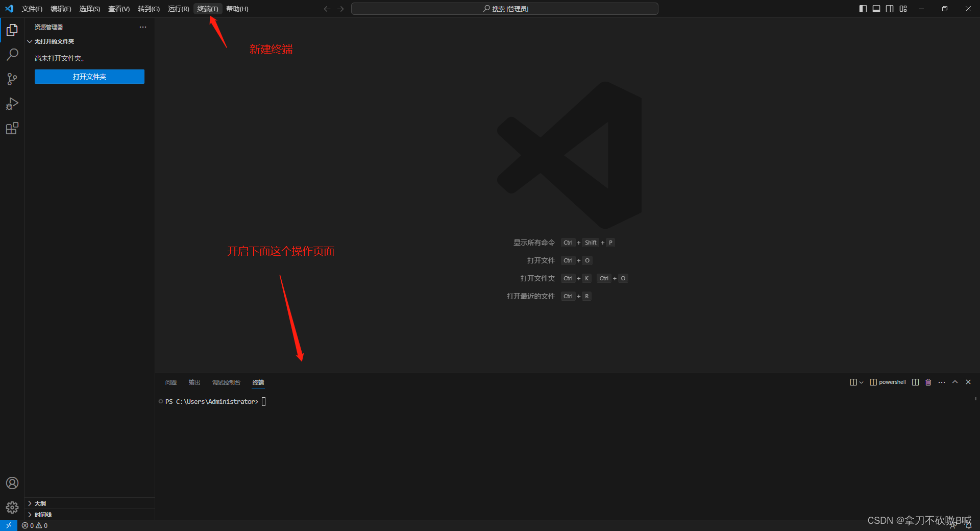Close the terminal panel with the X
Viewport: 980px width, 531px height.
[x=968, y=382]
